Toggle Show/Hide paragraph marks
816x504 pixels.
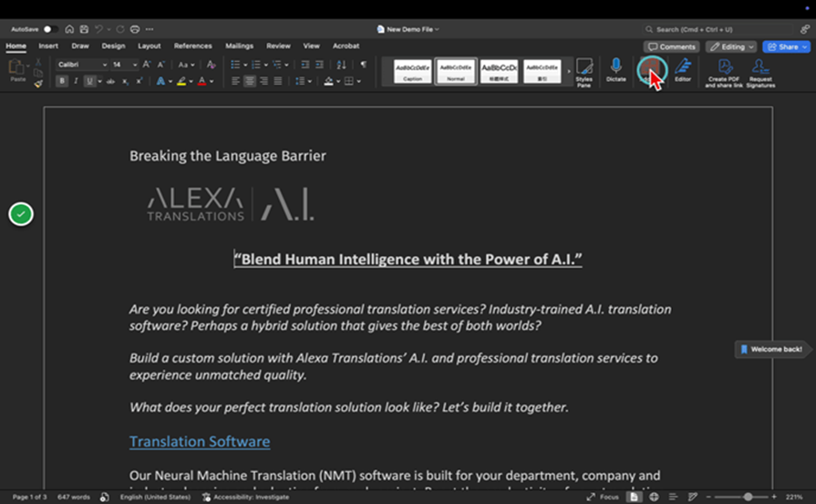click(x=363, y=65)
